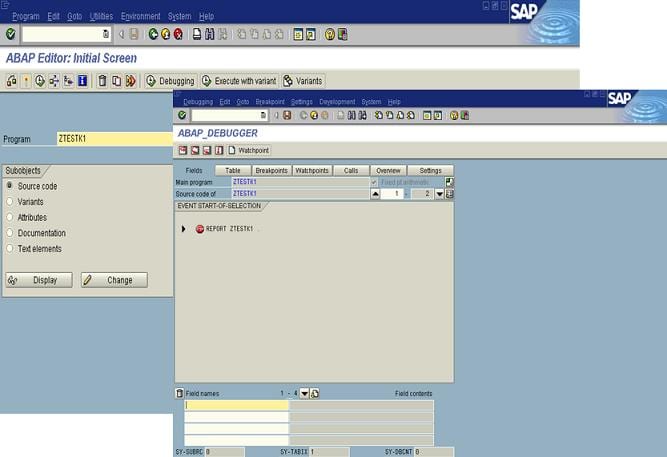Switch to the Watchpoints view in debugger

[x=312, y=170]
